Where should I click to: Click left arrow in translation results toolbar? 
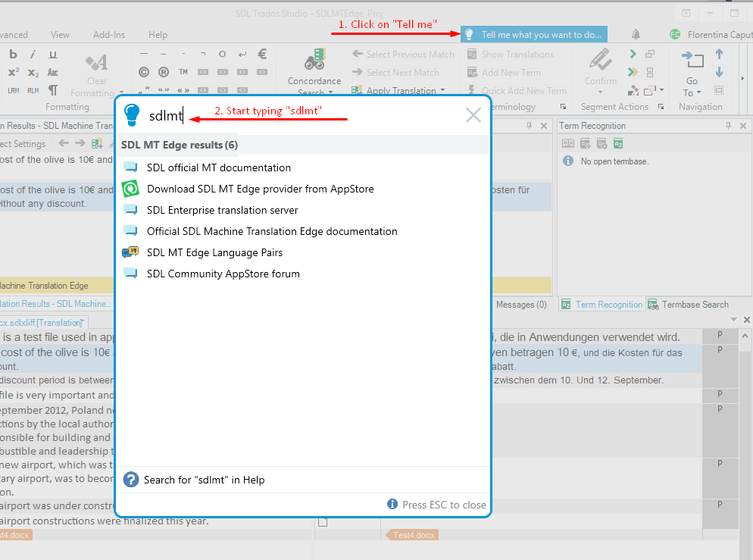[x=64, y=142]
